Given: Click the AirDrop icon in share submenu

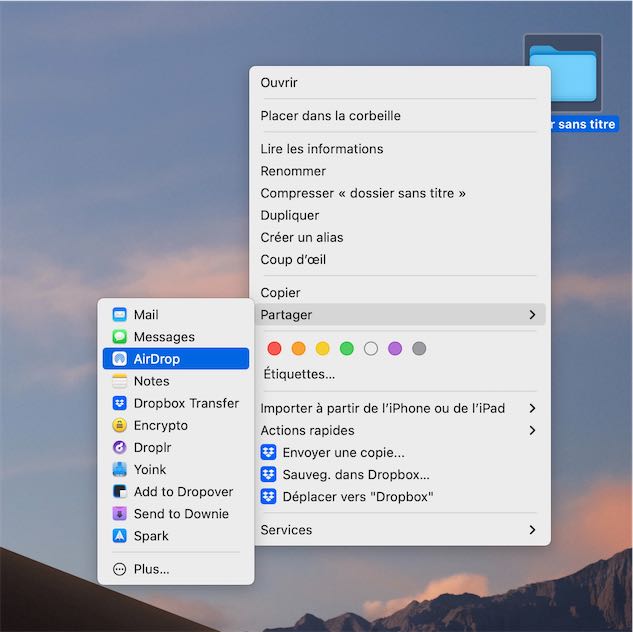Looking at the screenshot, I should click(x=119, y=359).
